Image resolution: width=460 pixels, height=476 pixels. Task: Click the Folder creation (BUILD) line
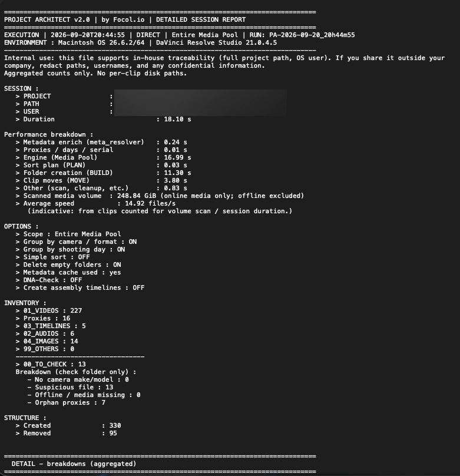(104, 173)
